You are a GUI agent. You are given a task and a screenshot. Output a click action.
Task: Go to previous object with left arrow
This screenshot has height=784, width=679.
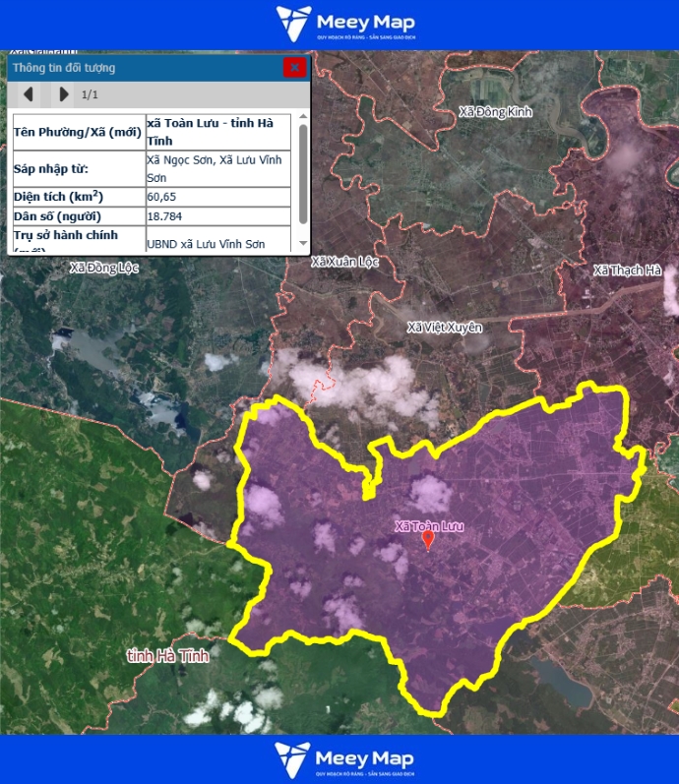tap(29, 94)
